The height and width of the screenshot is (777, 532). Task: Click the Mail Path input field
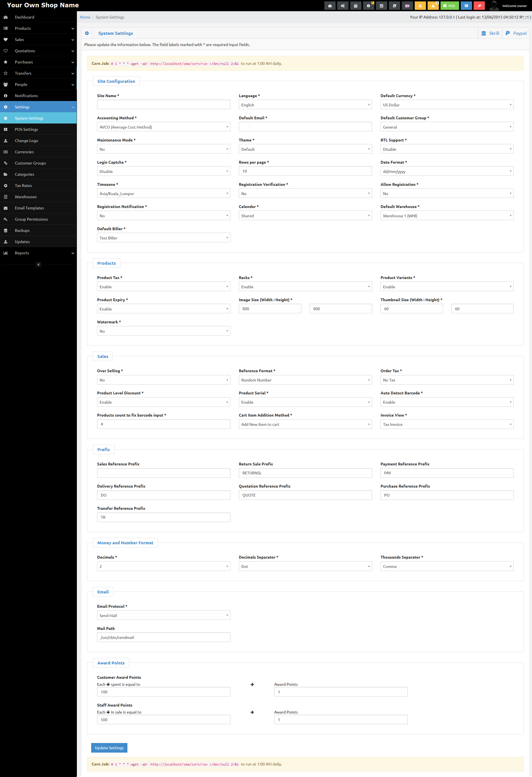point(163,637)
